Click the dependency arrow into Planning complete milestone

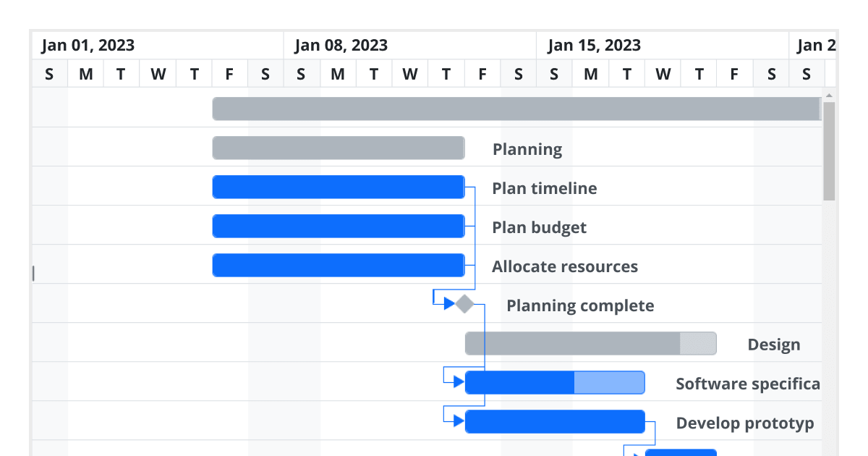pyautogui.click(x=449, y=303)
